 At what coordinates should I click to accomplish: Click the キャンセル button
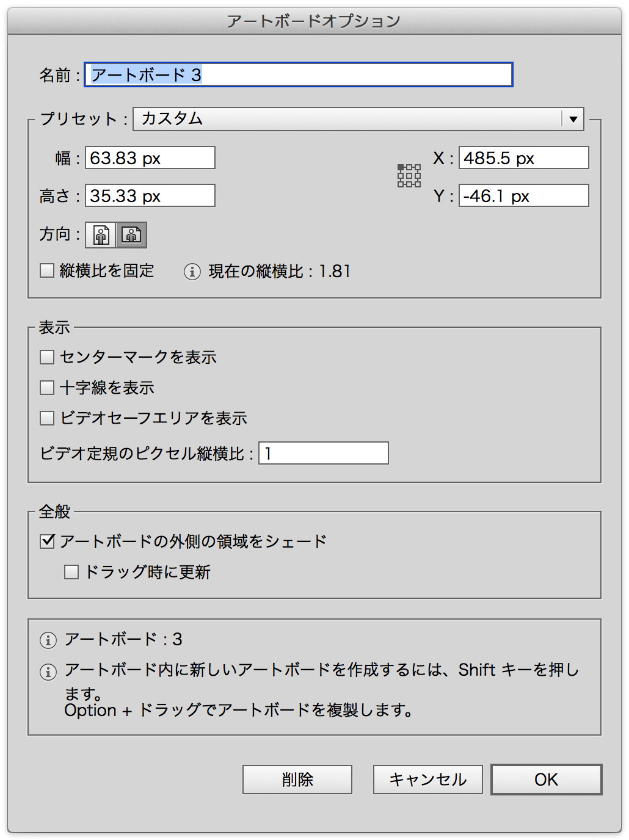[428, 780]
